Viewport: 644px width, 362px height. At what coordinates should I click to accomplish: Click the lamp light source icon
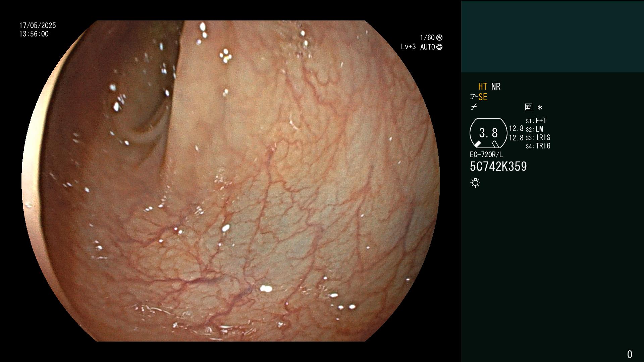click(475, 183)
